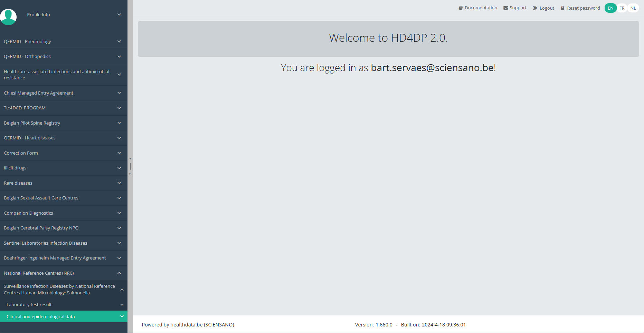644x333 pixels.
Task: Switch language to NL
Action: (x=633, y=8)
